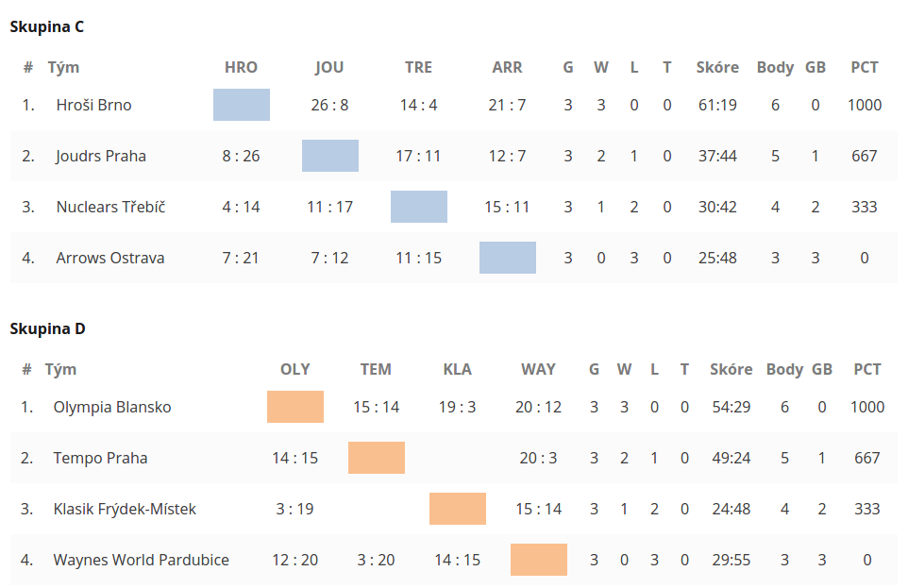Click the PCT column header in Skupina C
Image resolution: width=908 pixels, height=588 pixels.
864,67
